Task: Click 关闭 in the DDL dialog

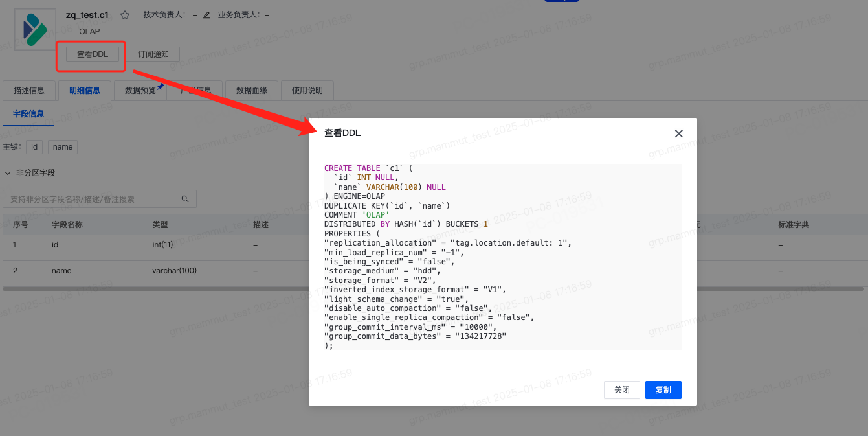Action: pyautogui.click(x=621, y=389)
